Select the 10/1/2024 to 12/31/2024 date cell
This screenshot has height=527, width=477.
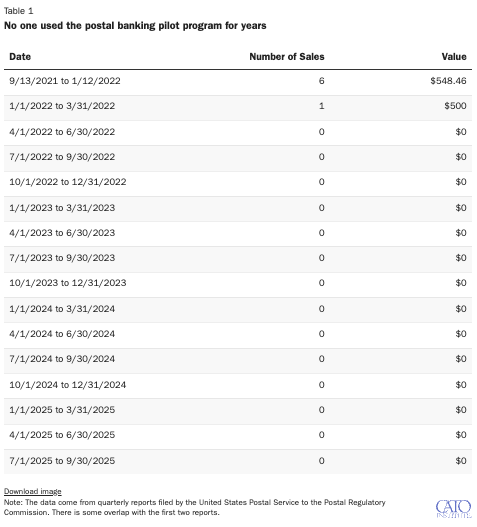click(x=68, y=385)
